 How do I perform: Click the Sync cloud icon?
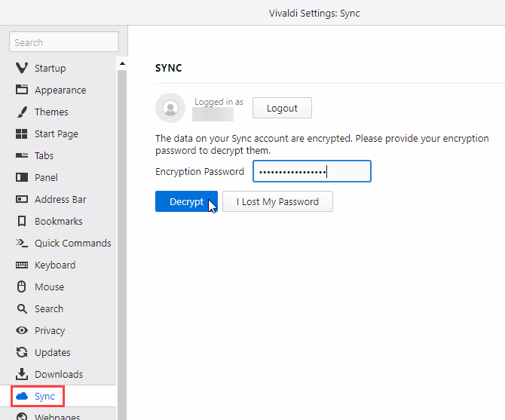point(22,396)
